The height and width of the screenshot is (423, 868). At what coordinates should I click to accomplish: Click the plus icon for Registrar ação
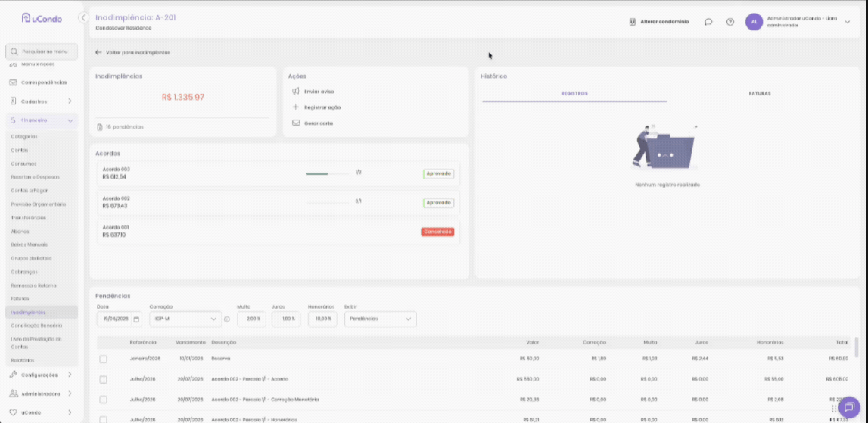click(296, 107)
